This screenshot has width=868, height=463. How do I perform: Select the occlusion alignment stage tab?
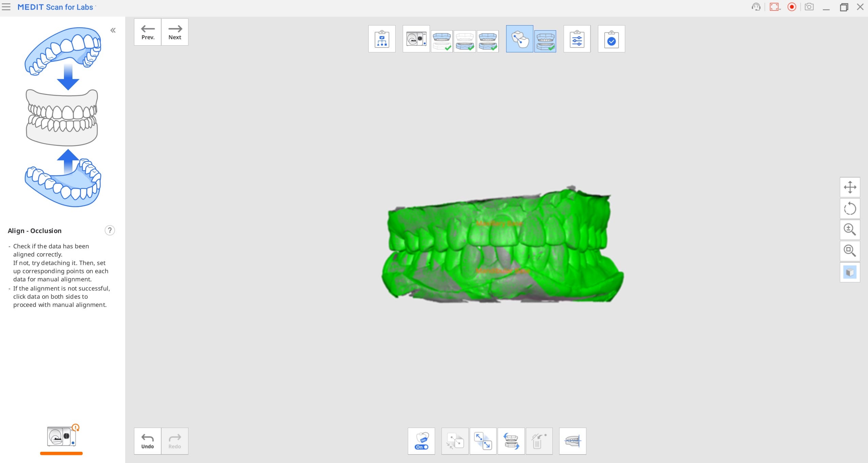click(x=545, y=41)
